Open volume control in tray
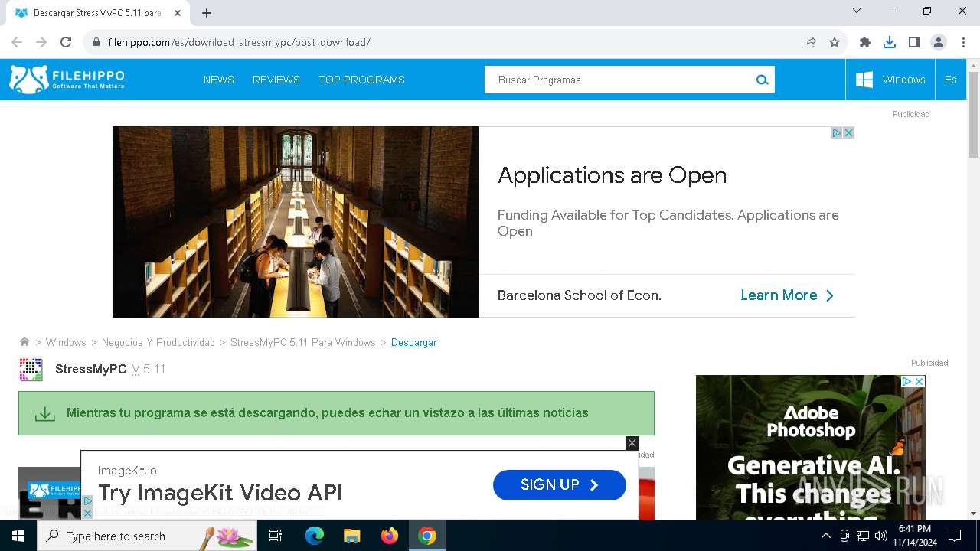 click(x=881, y=536)
